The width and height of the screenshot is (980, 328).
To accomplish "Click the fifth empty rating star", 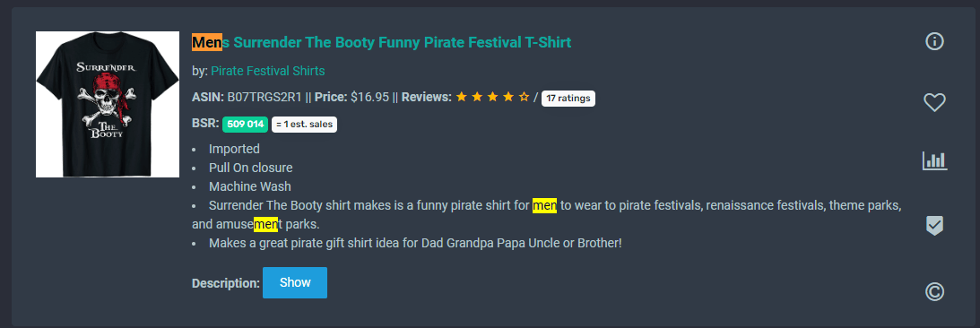I will click(x=524, y=98).
